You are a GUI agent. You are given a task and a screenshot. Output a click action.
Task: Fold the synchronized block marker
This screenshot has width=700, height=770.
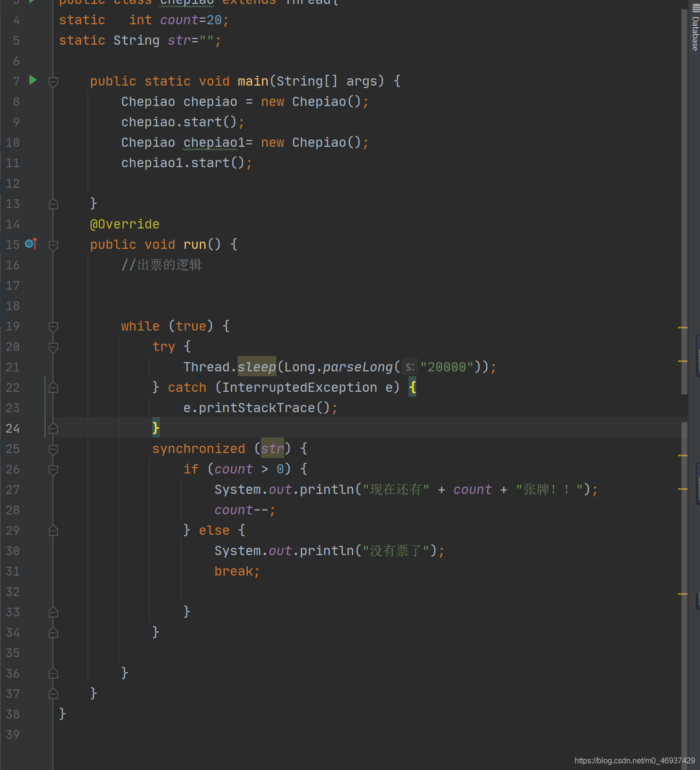[53, 449]
